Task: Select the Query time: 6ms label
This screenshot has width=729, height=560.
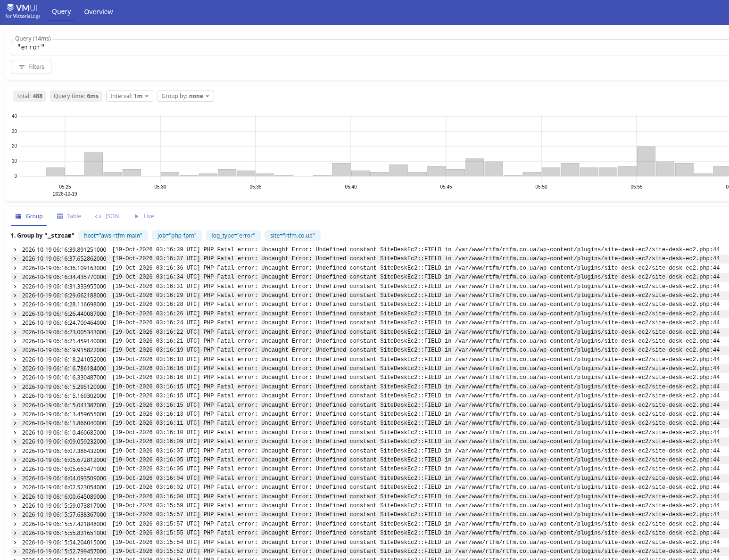Action: (x=76, y=96)
